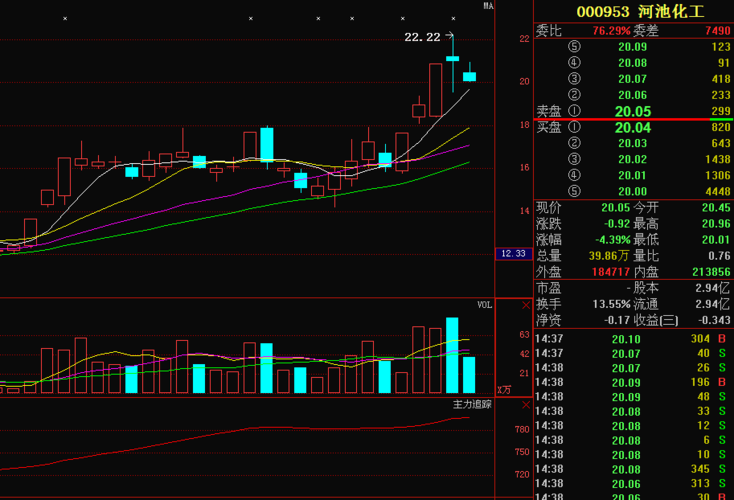734x500 pixels.
Task: Select the VOL indicator label
Action: tap(484, 305)
